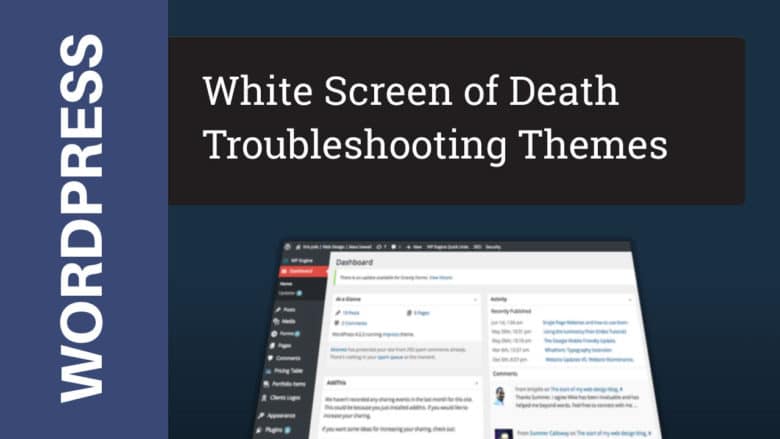Open the Security menu in admin bar

pyautogui.click(x=493, y=247)
